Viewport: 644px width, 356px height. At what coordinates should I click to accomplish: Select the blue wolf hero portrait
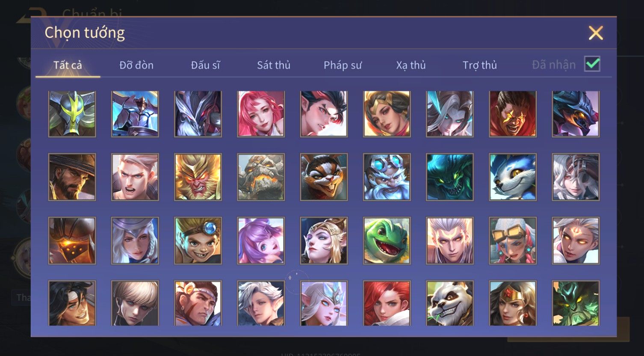(513, 177)
